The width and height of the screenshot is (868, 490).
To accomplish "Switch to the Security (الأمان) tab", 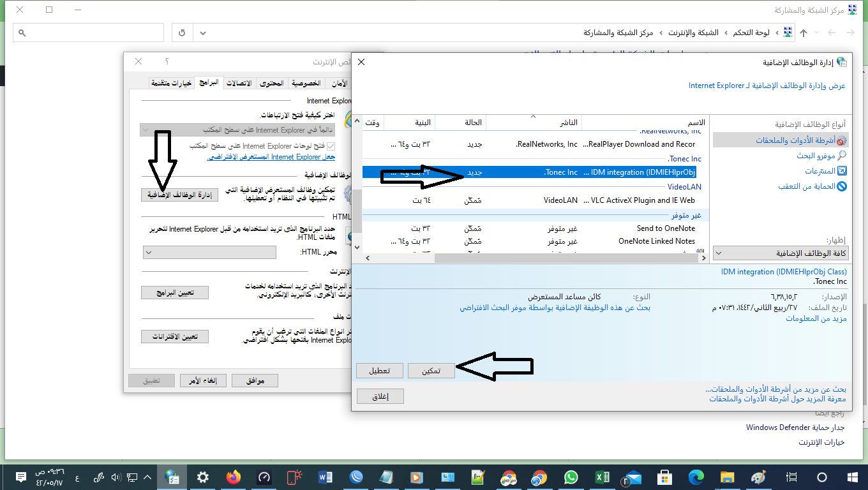I will 340,84.
